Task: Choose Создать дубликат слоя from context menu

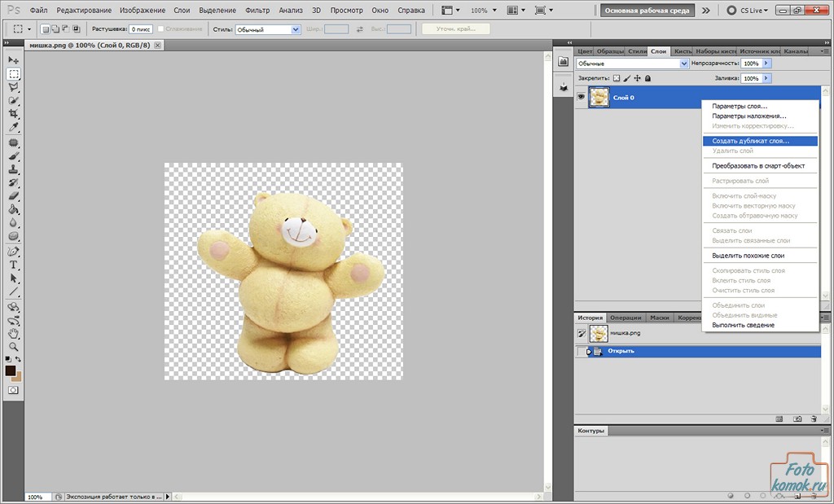Action: [750, 141]
